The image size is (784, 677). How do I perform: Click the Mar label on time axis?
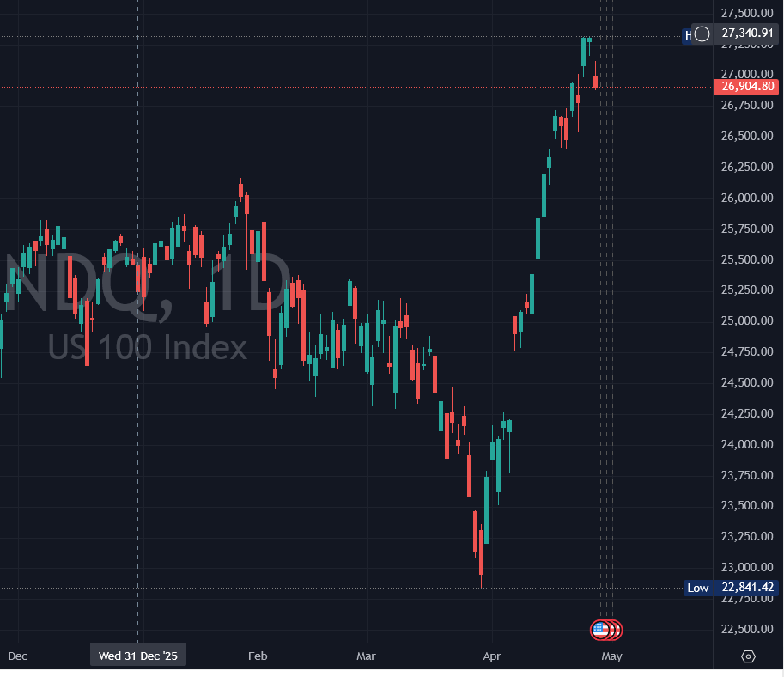[366, 656]
